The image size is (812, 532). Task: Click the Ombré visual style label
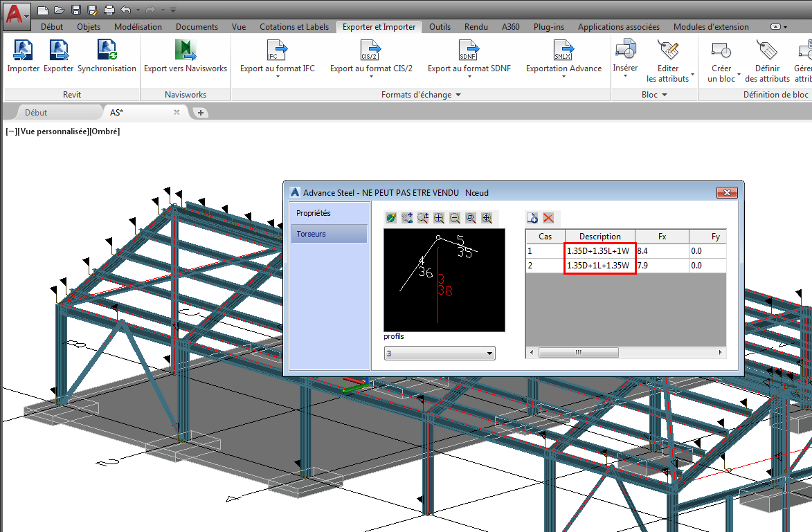(x=105, y=131)
